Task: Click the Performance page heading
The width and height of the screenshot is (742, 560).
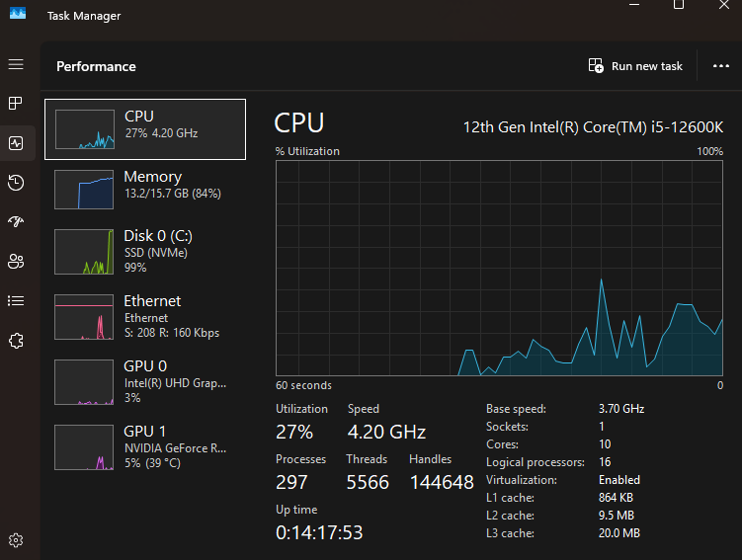Action: pyautogui.click(x=96, y=66)
